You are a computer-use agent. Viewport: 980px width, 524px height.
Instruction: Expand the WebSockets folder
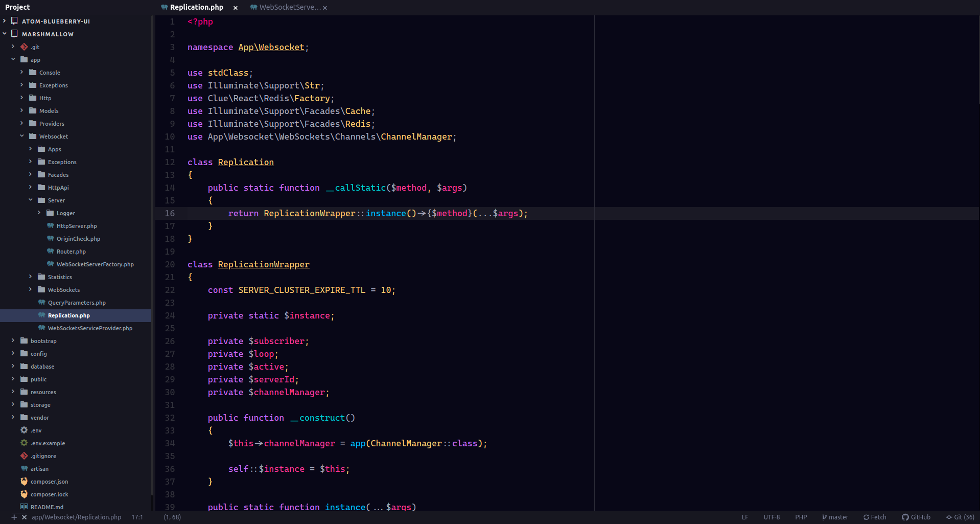coord(31,289)
